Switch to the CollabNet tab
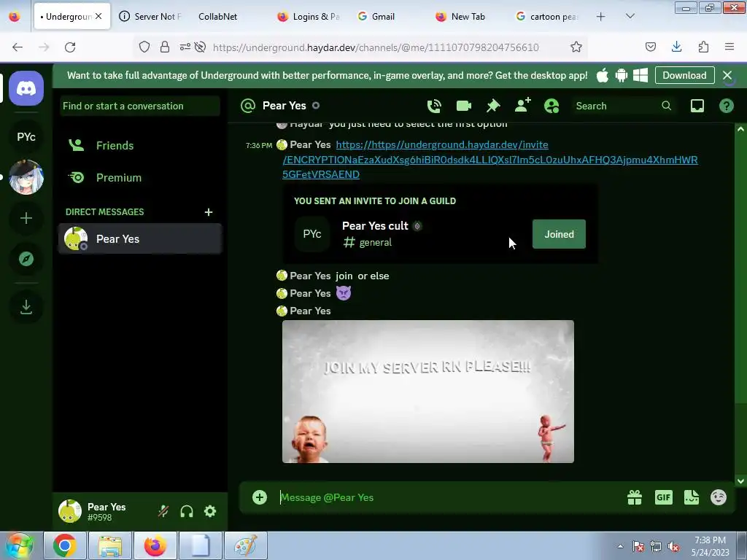The height and width of the screenshot is (560, 747). click(x=217, y=17)
